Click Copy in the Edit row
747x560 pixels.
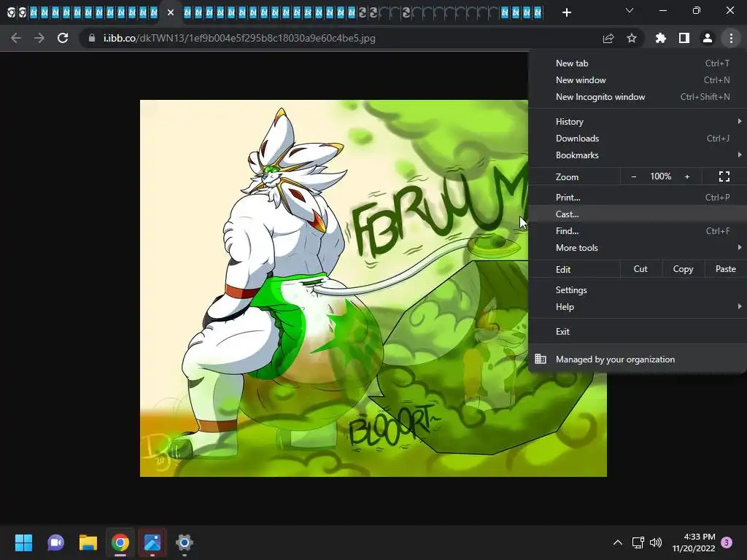point(683,269)
